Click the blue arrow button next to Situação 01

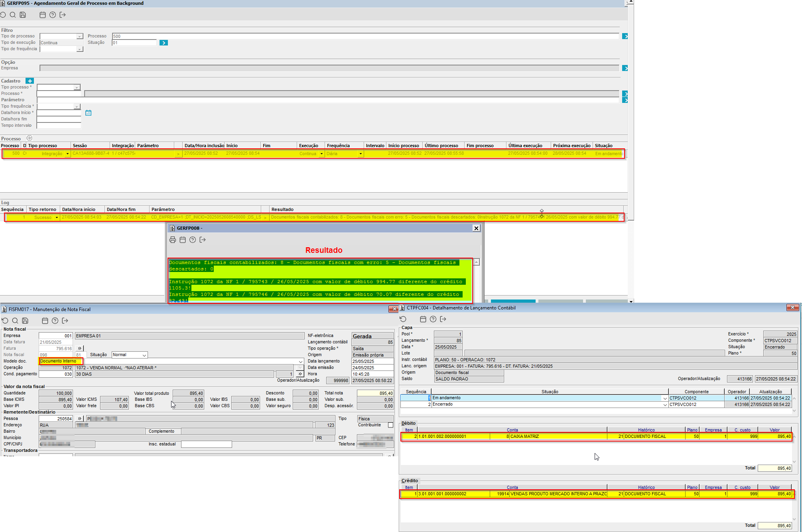pos(164,43)
